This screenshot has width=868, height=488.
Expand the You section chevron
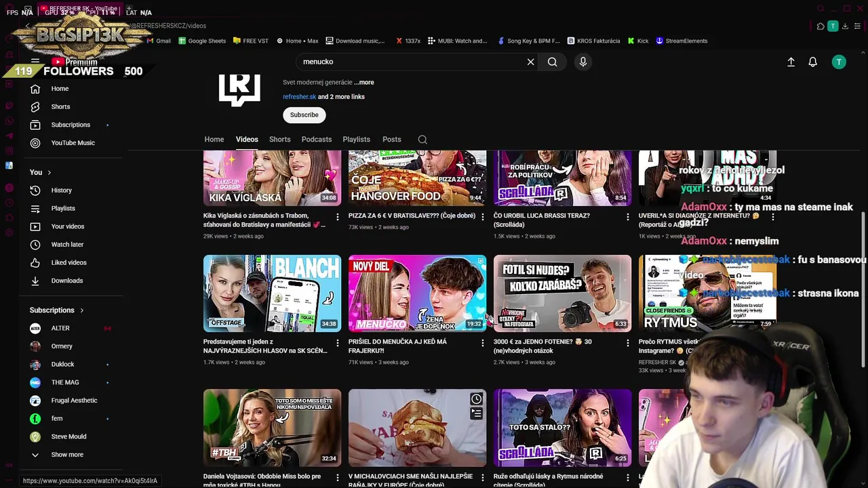49,173
